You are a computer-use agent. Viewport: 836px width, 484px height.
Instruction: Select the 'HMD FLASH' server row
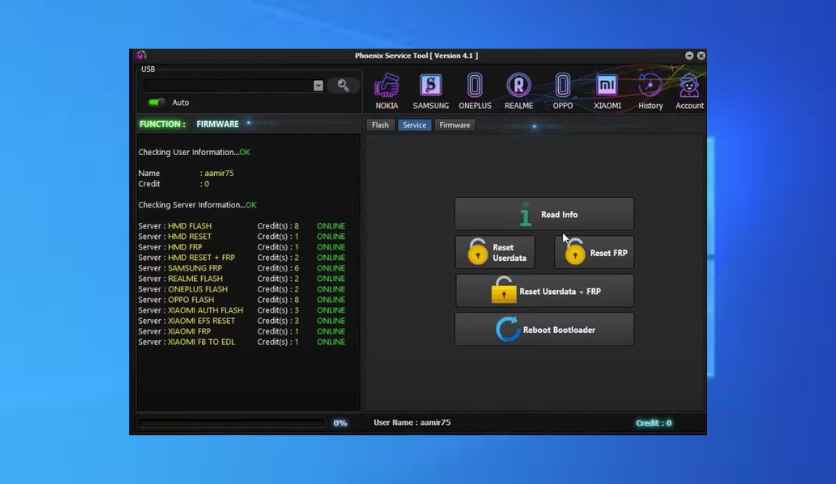242,226
